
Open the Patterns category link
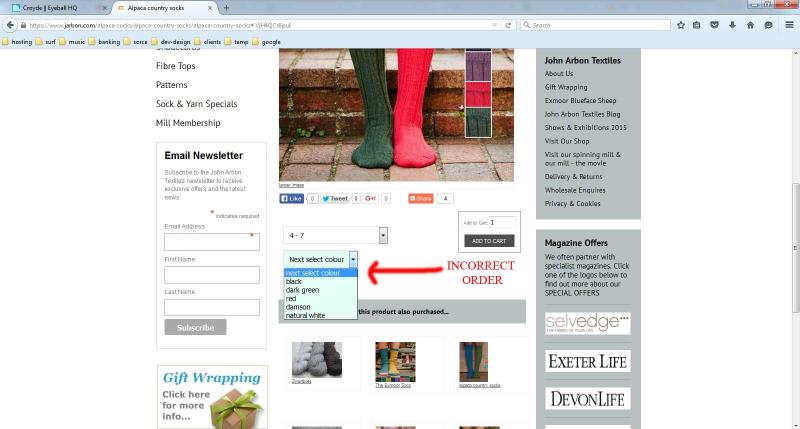171,85
